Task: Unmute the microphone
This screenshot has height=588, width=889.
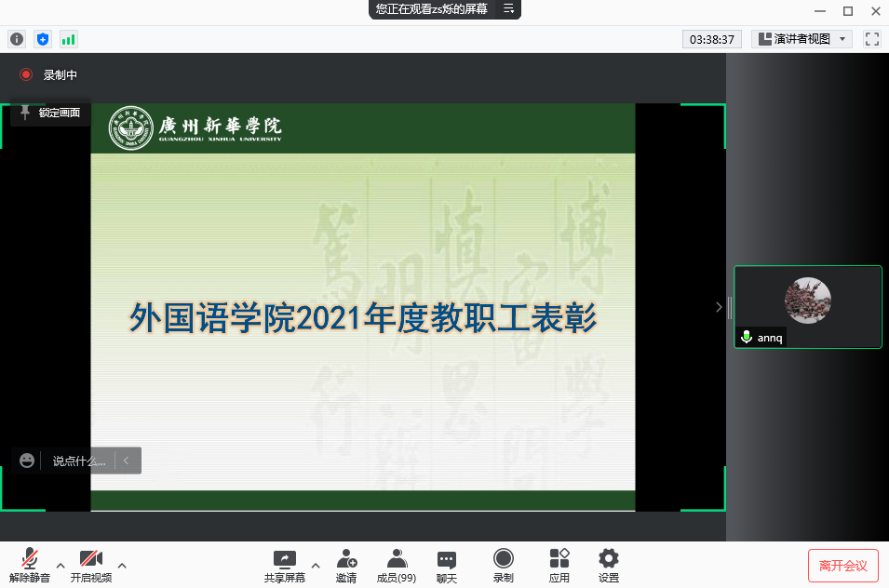Action: tap(30, 565)
